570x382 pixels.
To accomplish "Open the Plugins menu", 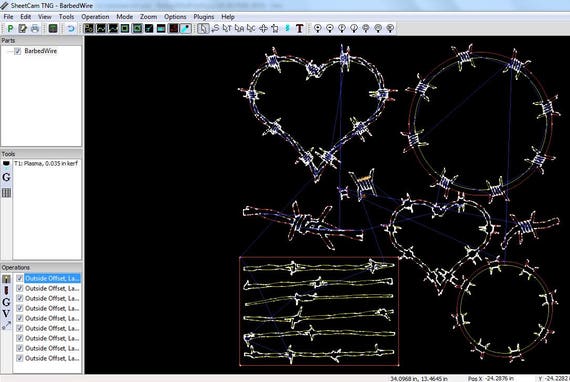I will coord(204,17).
